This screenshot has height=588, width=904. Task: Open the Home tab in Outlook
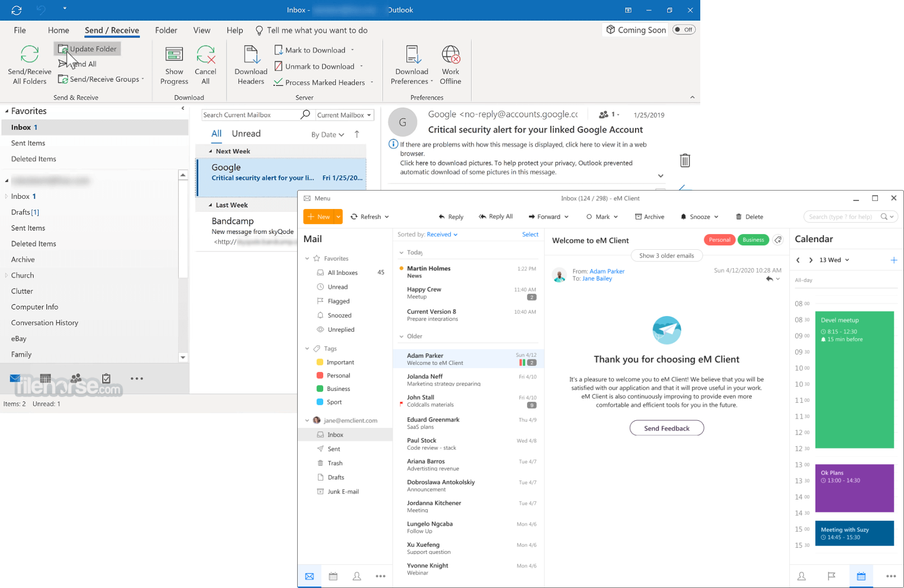click(58, 30)
